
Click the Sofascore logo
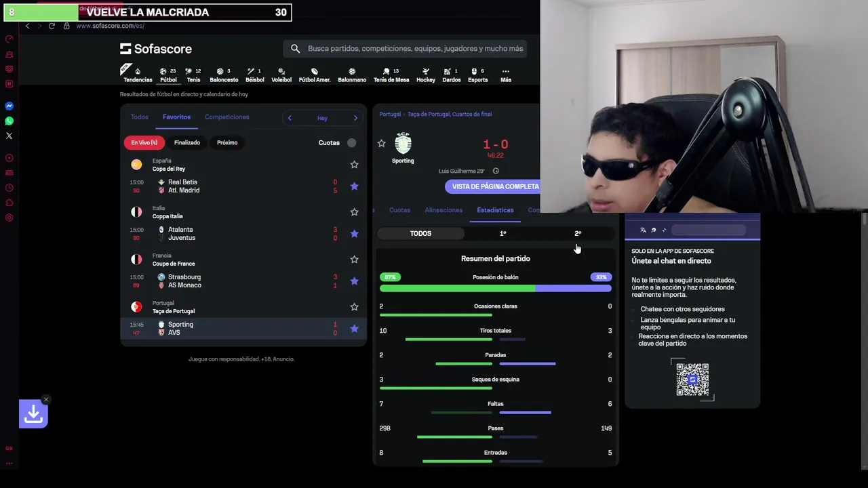coord(156,49)
